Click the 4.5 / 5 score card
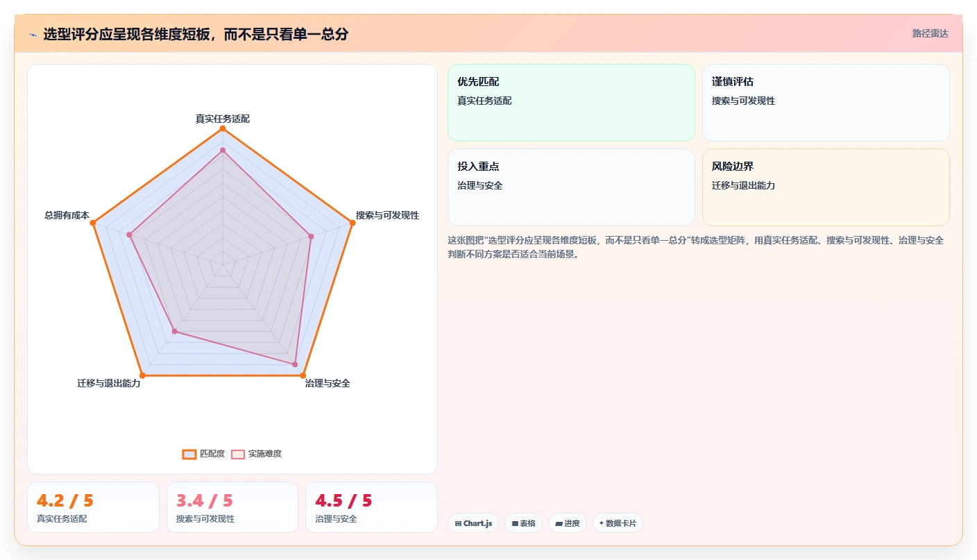The width and height of the screenshot is (977, 560). tap(371, 507)
